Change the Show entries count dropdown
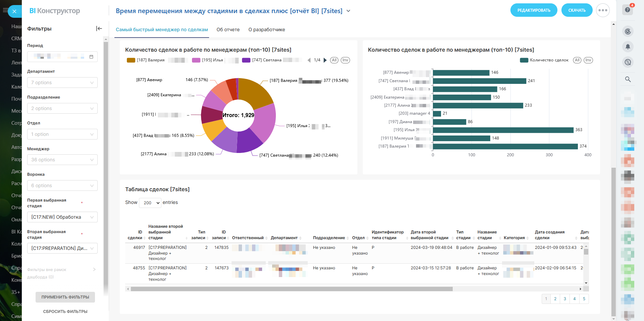The image size is (644, 321). [150, 203]
